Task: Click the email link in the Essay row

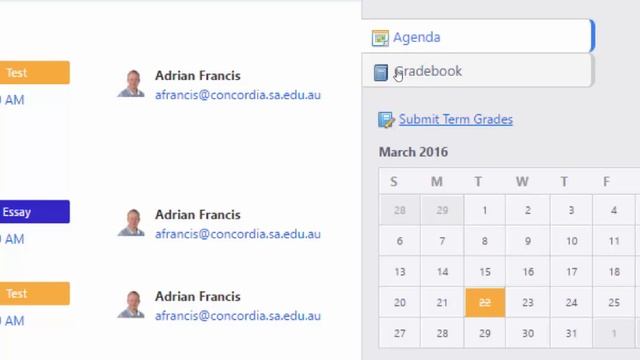Action: click(x=238, y=234)
